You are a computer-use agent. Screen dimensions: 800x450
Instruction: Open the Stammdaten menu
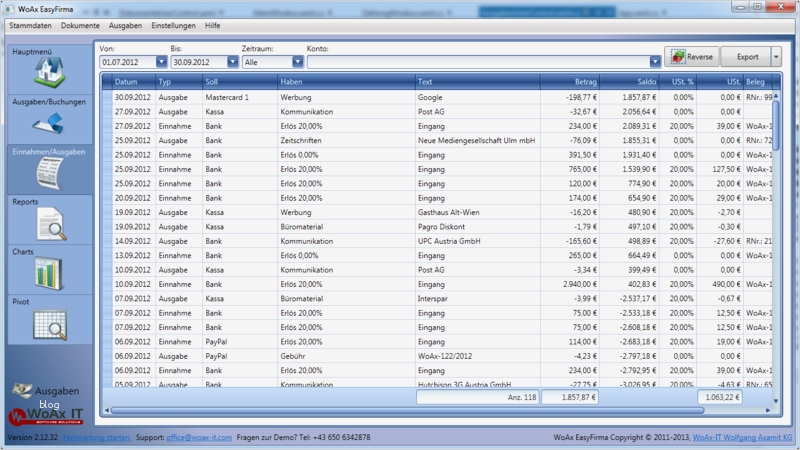click(x=30, y=26)
